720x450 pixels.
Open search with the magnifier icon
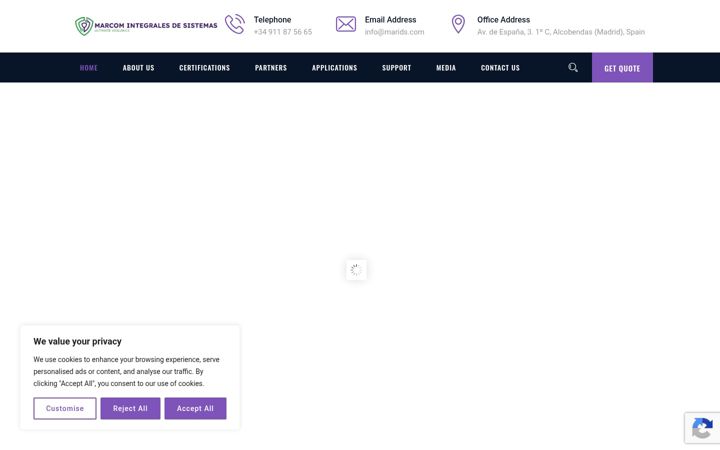573,68
